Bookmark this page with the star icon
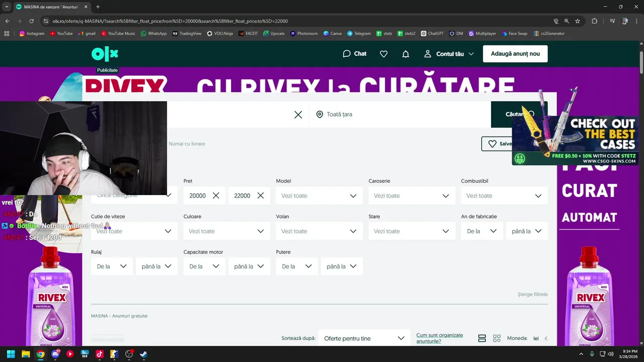 578,21
